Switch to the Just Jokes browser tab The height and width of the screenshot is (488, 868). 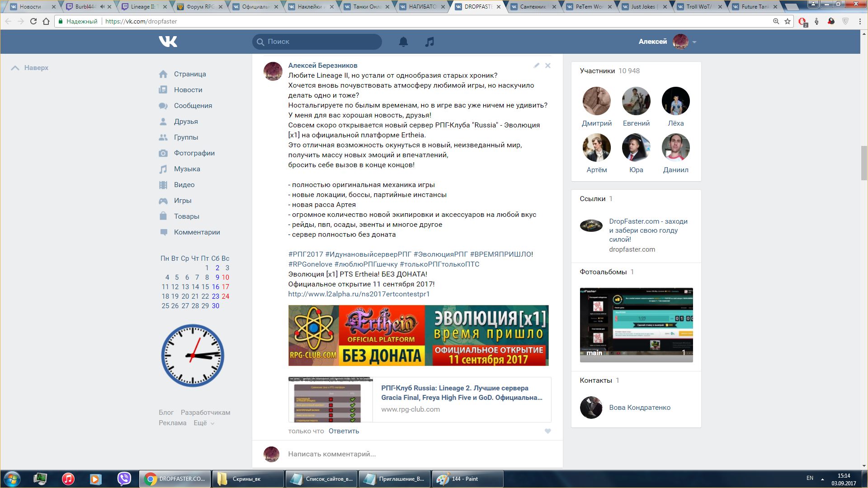tap(644, 7)
